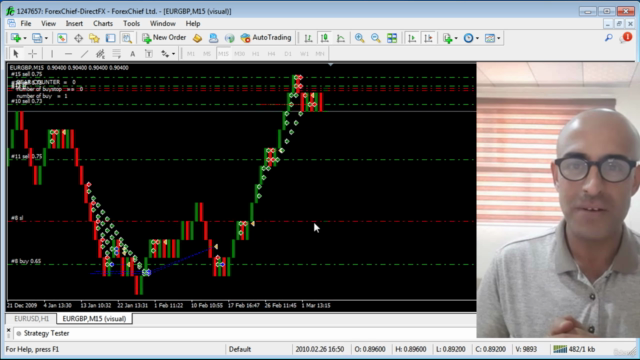Image resolution: width=640 pixels, height=360 pixels.
Task: Open the Window menu
Action: (x=162, y=24)
